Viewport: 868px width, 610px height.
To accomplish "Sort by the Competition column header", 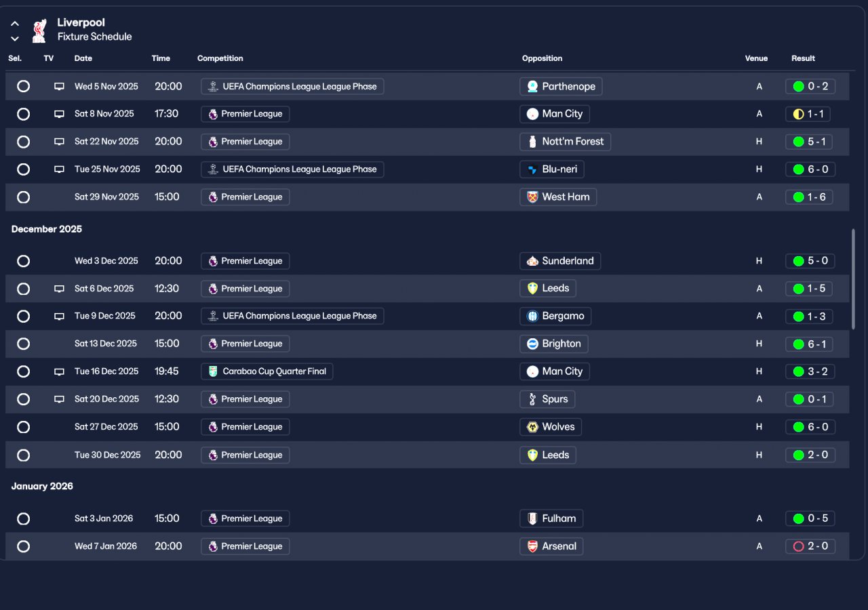I will click(220, 58).
